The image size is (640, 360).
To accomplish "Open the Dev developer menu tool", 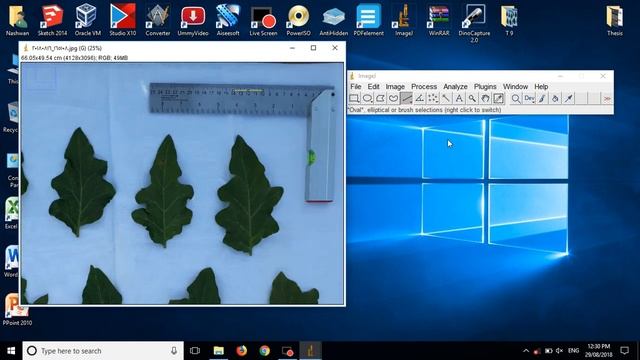I will pos(529,98).
